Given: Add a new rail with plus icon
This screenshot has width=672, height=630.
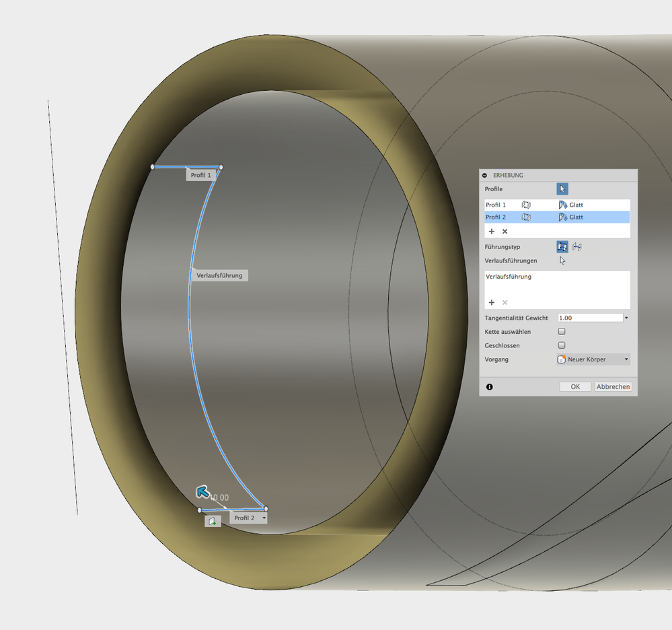Looking at the screenshot, I should point(492,302).
